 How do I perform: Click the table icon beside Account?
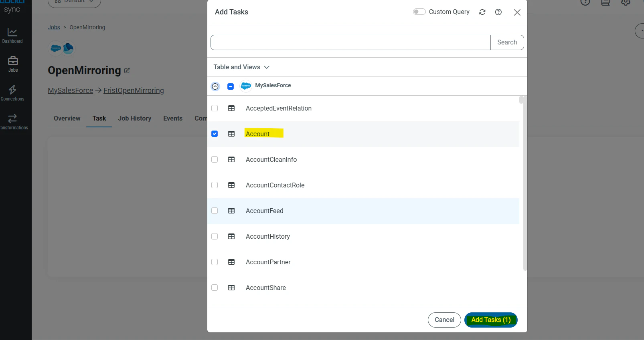click(231, 134)
